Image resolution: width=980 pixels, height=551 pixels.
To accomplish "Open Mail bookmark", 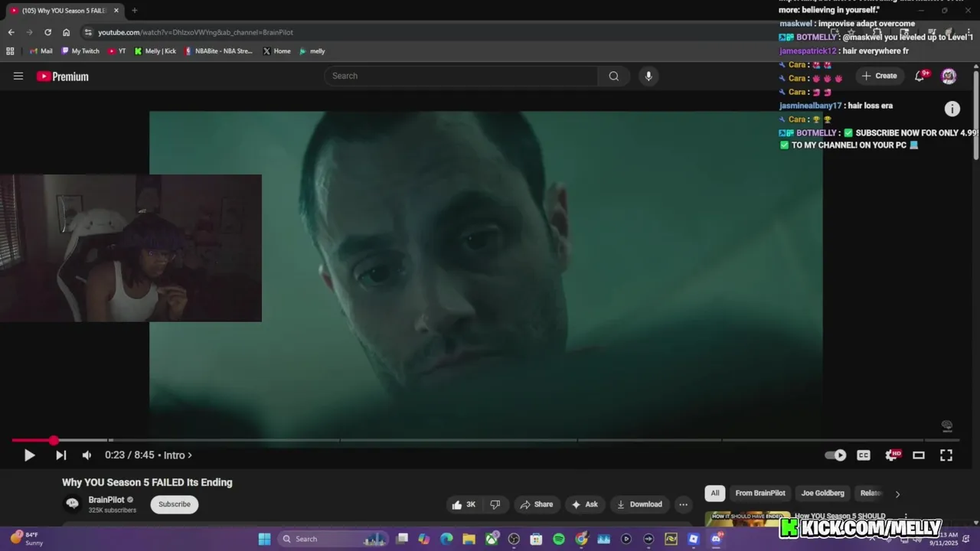I will [x=41, y=51].
